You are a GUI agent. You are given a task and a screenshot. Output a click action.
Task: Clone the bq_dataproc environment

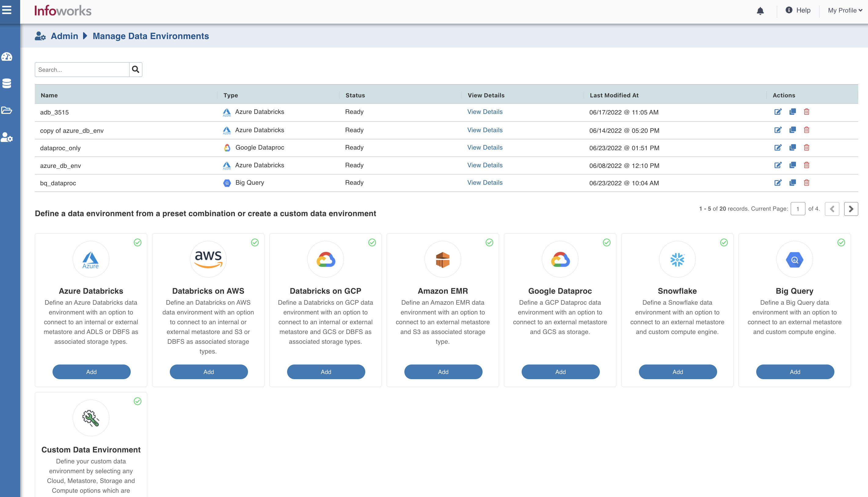click(x=793, y=183)
